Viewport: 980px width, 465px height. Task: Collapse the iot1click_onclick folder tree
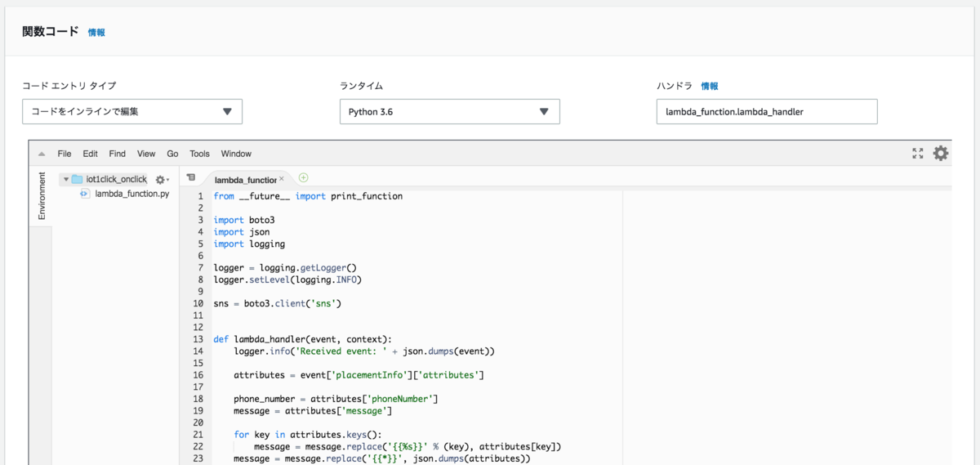pos(66,179)
